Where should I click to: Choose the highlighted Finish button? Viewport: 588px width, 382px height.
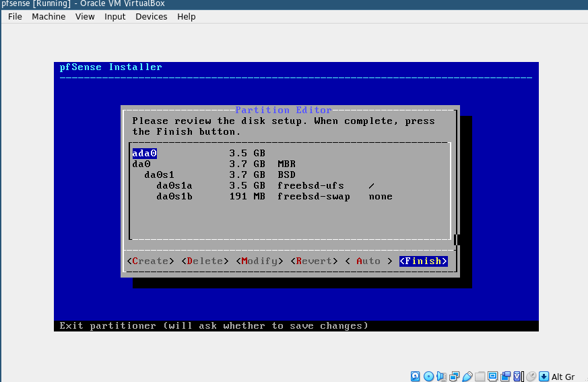tap(424, 261)
